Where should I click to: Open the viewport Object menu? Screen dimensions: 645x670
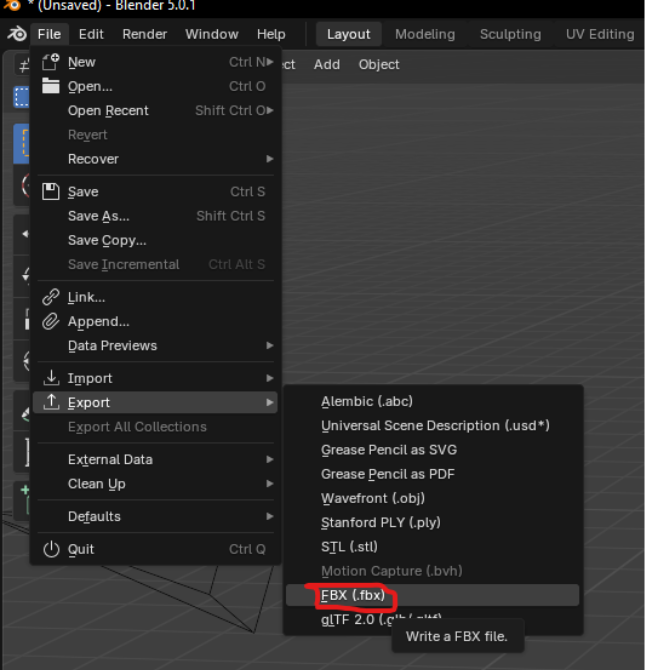click(x=379, y=65)
